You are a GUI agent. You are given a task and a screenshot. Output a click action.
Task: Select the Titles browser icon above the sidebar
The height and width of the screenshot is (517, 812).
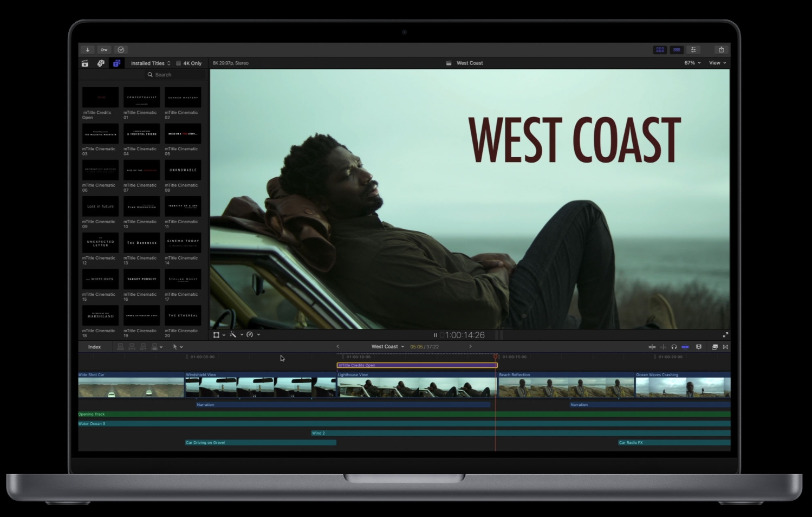tap(116, 63)
